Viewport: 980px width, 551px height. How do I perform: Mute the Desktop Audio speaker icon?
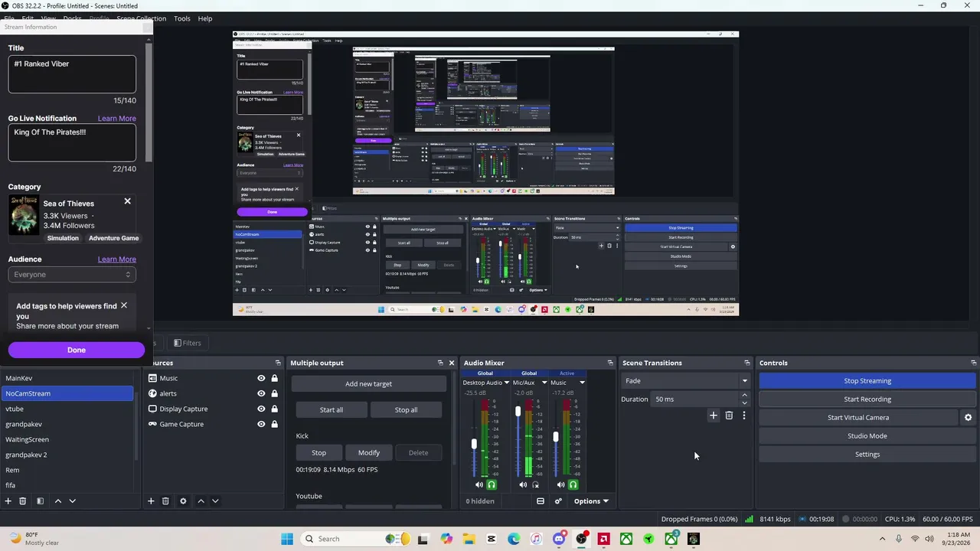[x=479, y=484]
